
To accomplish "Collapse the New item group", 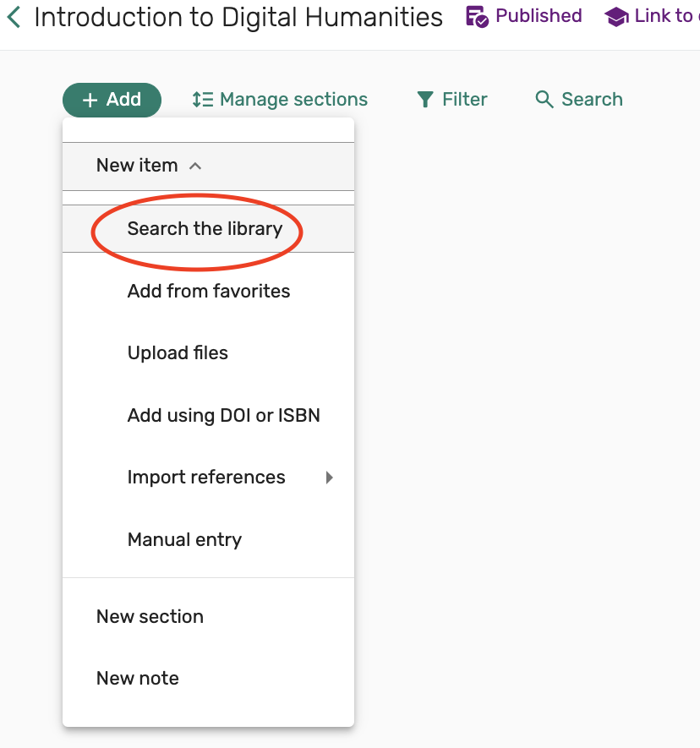I will point(195,166).
